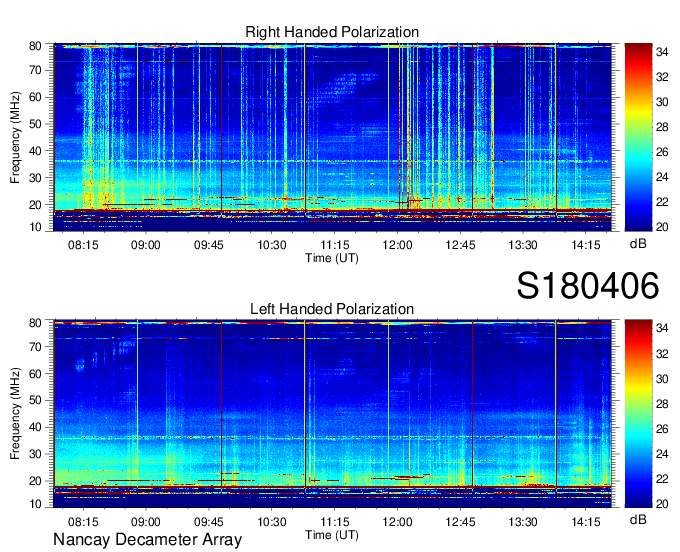Click the 11:15 time tick of the left-handed plot
680x552 pixels.
coord(335,522)
